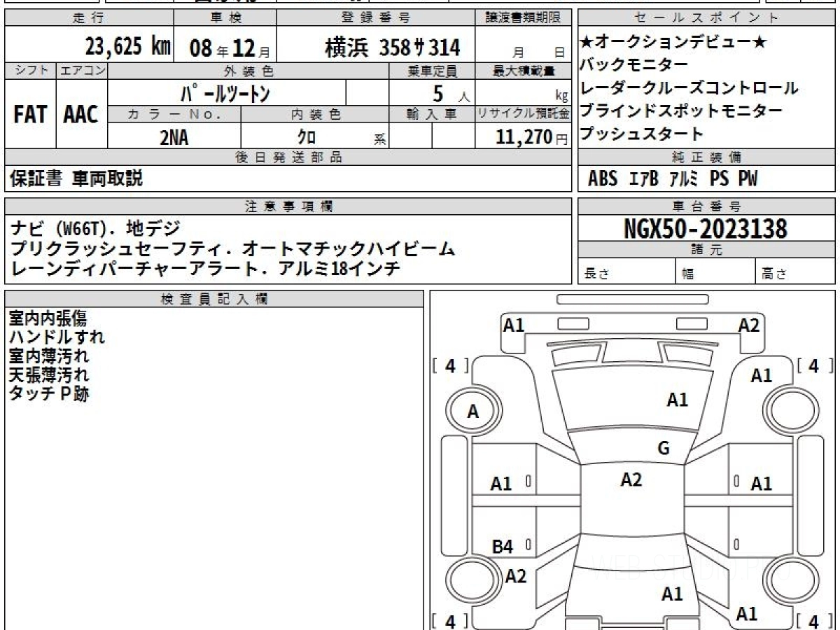This screenshot has width=840, height=630.
Task: Click PW in the equipment row
Action: (x=748, y=179)
